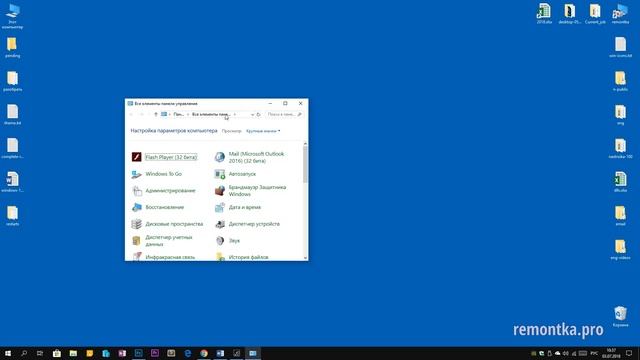The image size is (640, 360).
Task: Select the 'eng-videos' desktop folder
Action: pos(620,249)
